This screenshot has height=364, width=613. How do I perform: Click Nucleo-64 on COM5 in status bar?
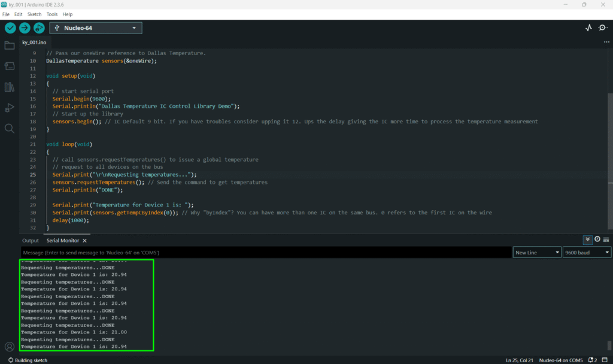[x=560, y=360]
